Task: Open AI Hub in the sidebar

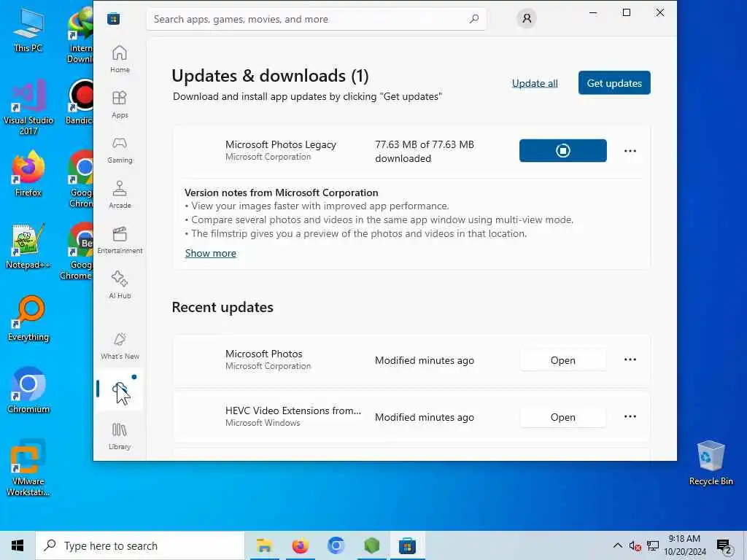Action: [120, 285]
